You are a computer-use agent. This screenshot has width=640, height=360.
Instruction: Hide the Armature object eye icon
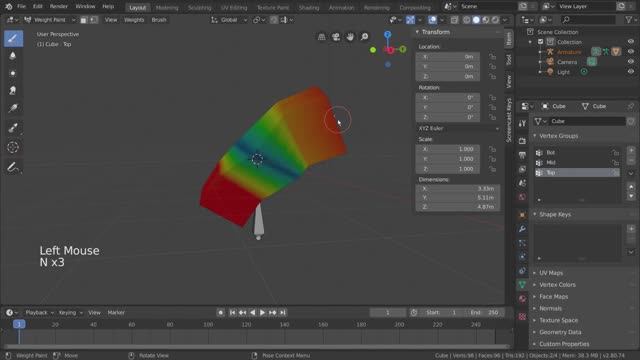631,52
